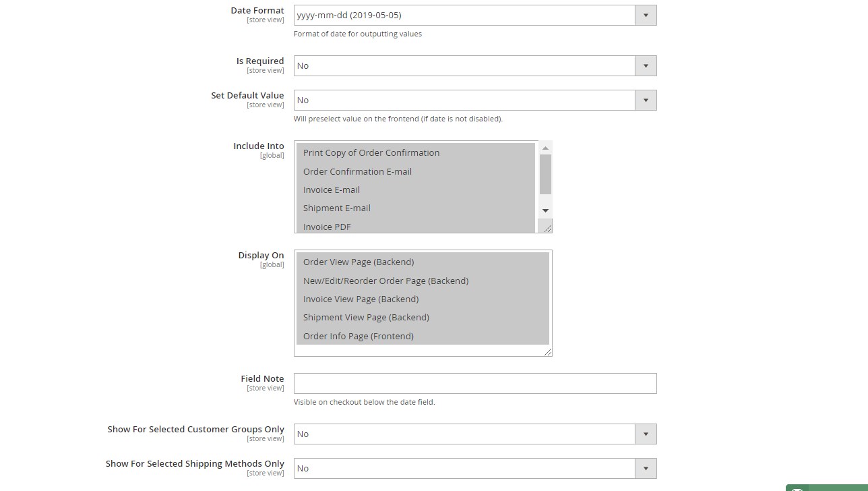Click Include Into list scroll up arrow

click(545, 148)
